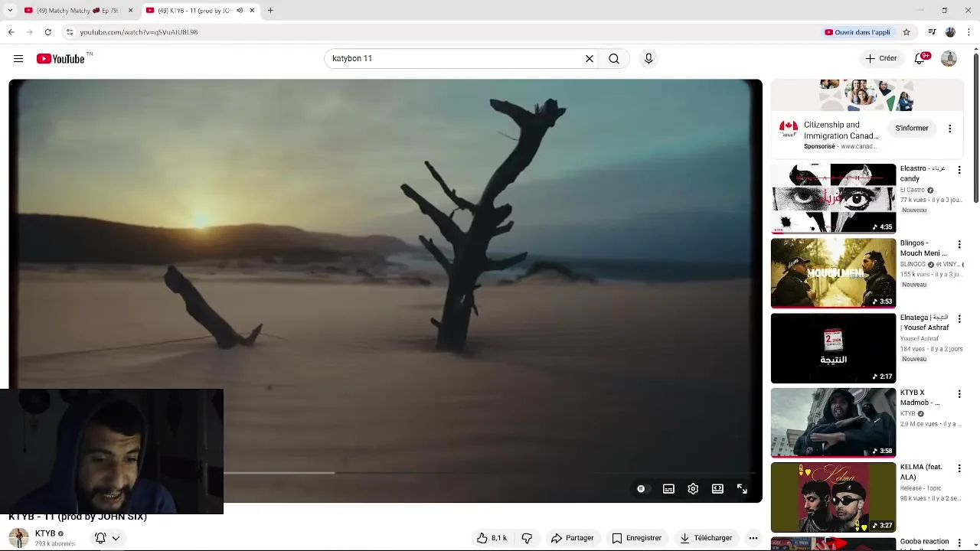Start voice search with the microphone
The image size is (980, 551).
click(x=648, y=59)
